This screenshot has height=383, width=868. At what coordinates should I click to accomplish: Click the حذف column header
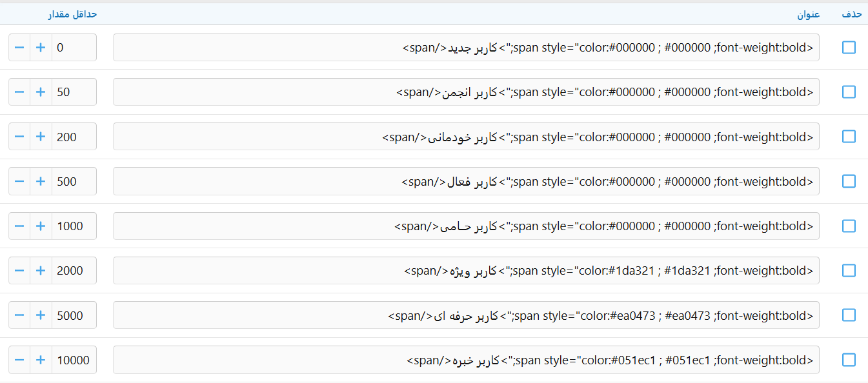point(851,14)
